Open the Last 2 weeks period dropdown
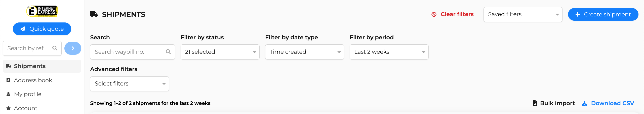 389,52
